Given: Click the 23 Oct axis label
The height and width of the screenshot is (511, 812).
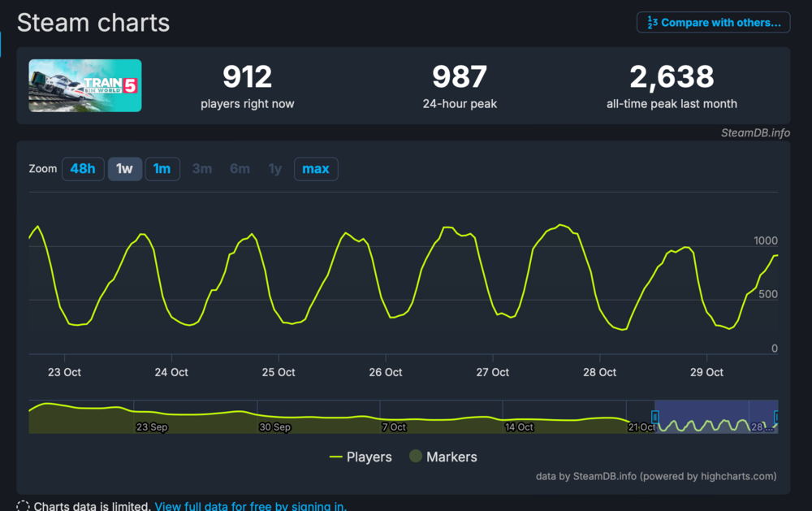Looking at the screenshot, I should click(64, 372).
